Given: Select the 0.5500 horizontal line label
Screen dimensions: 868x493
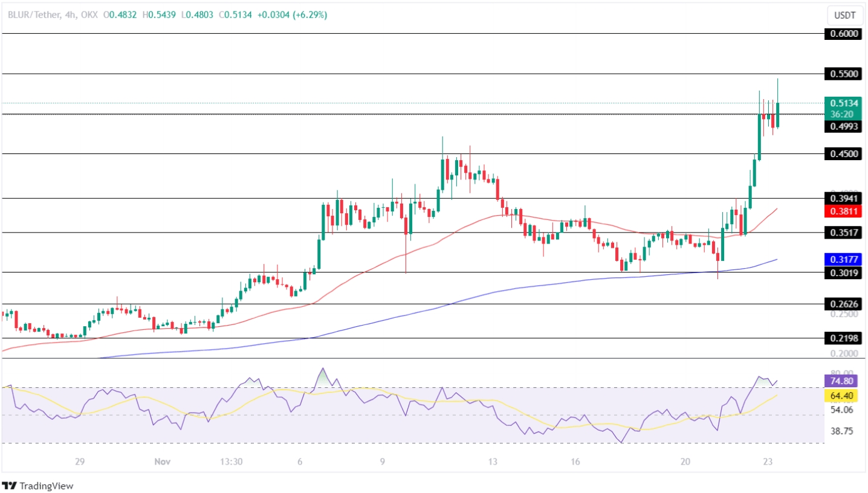Looking at the screenshot, I should pyautogui.click(x=843, y=74).
